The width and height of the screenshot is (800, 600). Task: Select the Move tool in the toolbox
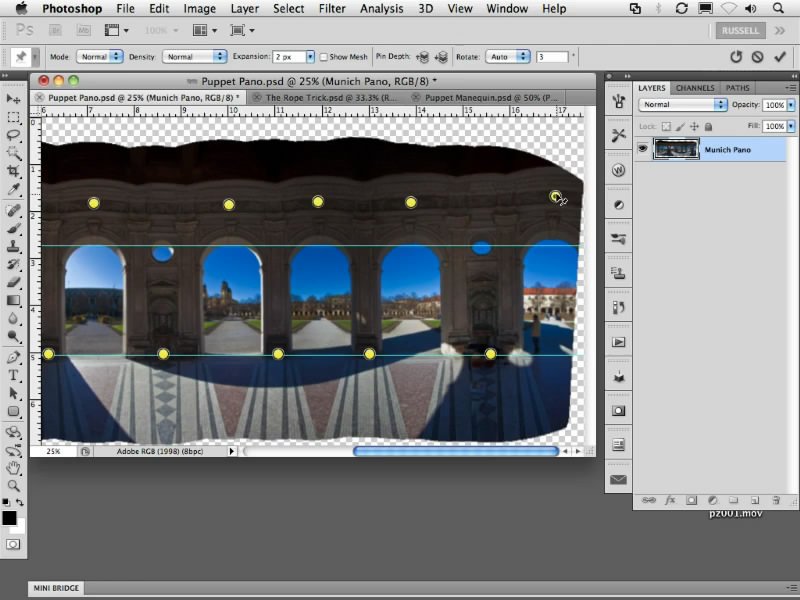(14, 99)
